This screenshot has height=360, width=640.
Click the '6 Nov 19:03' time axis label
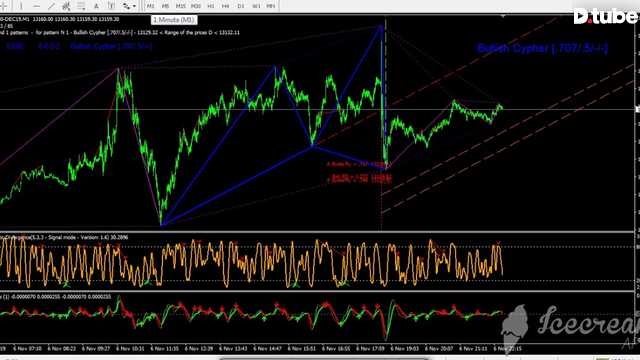pos(404,349)
